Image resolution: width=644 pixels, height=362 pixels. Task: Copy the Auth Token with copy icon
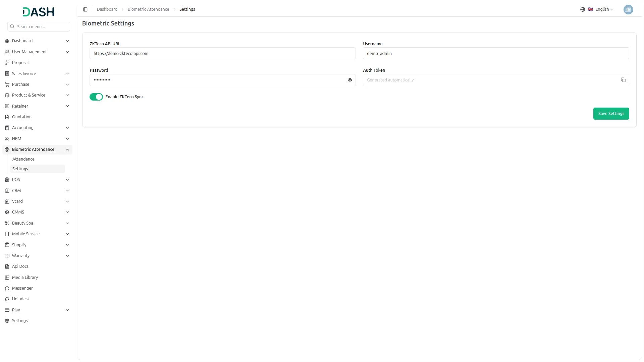pos(623,80)
